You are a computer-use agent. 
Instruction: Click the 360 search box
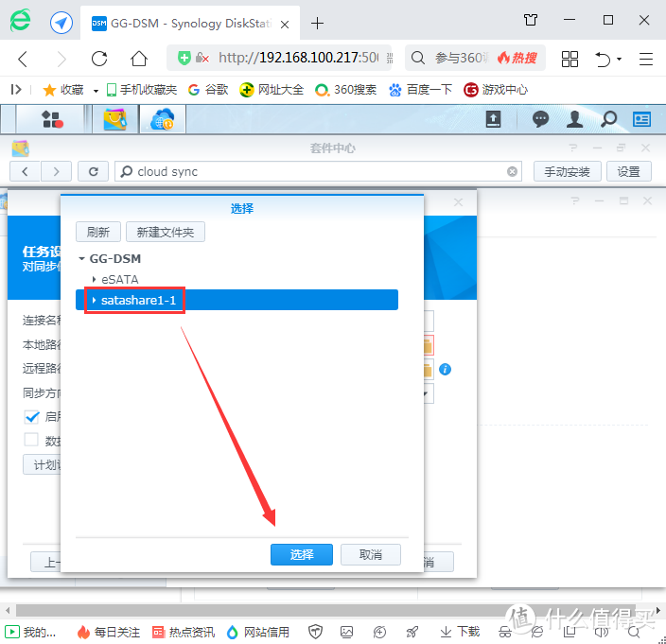[x=475, y=58]
